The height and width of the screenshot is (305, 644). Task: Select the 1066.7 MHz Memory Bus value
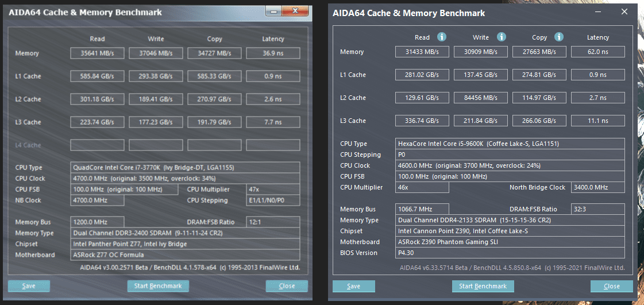click(x=422, y=209)
